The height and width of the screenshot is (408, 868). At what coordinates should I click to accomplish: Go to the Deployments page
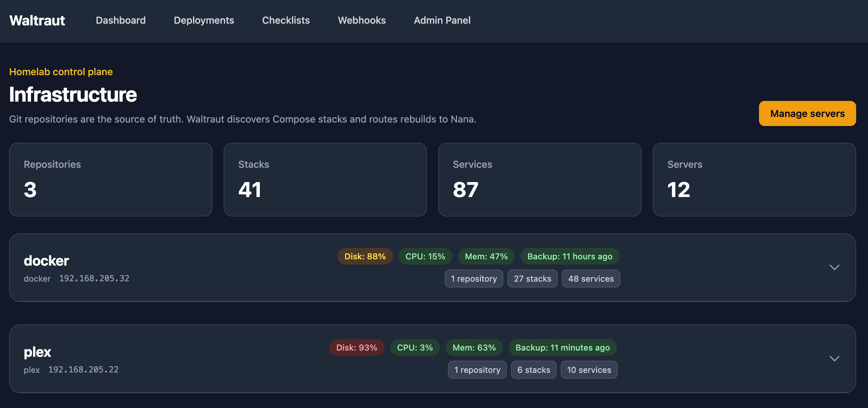204,20
